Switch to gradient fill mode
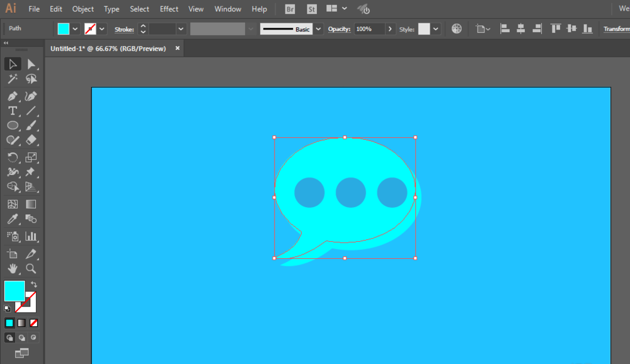The width and height of the screenshot is (630, 364). point(21,323)
